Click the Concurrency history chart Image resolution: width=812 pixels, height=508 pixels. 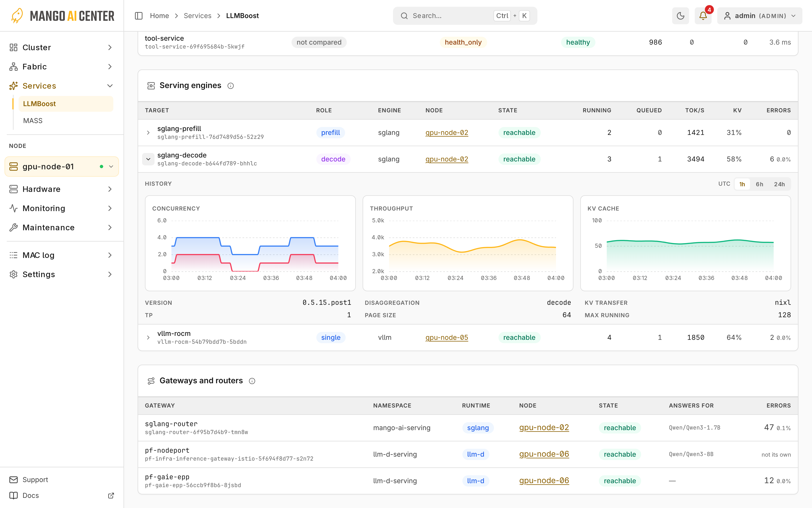(x=250, y=243)
